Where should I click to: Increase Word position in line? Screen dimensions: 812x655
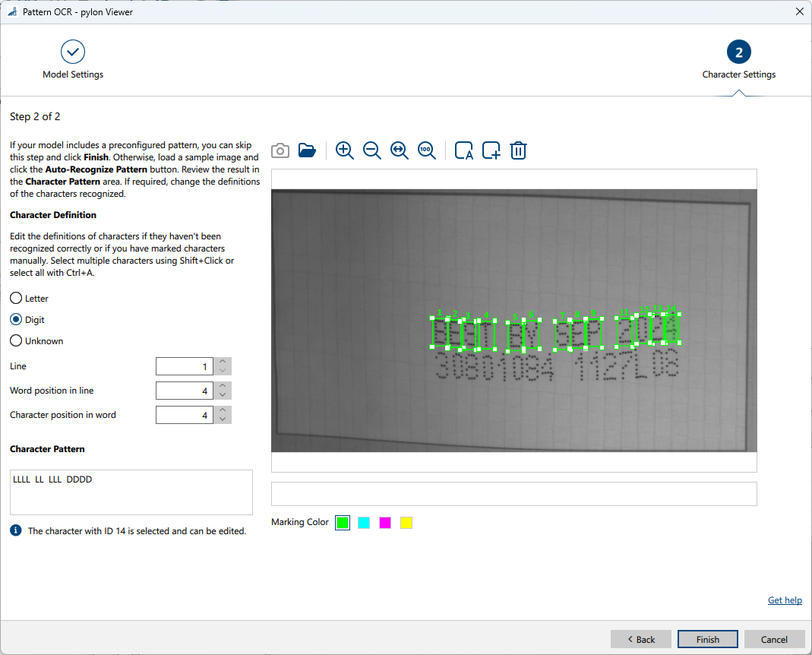(x=223, y=386)
